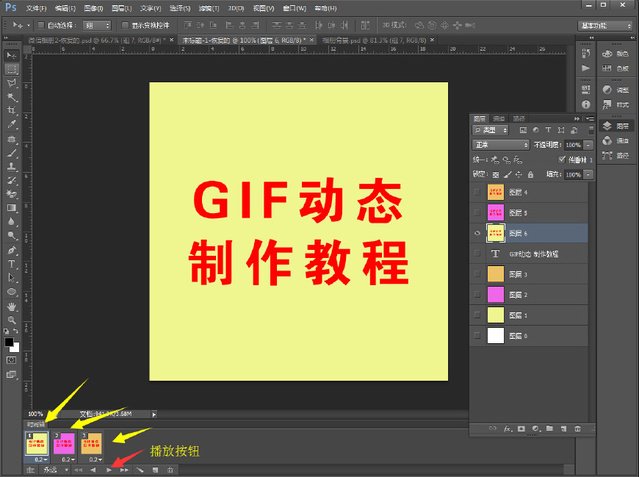Screen dimensions: 639x477
Task: Select the Zoom tool in toolbox
Action: [11, 320]
